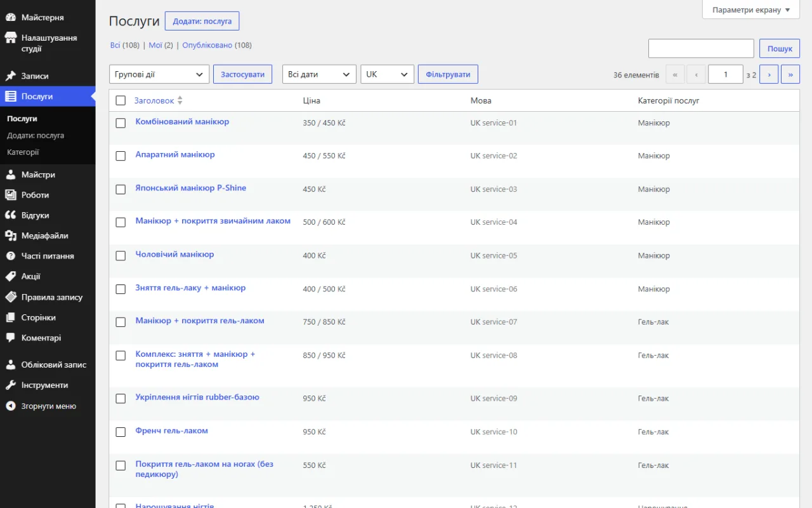Open the Майстерня dashboard icon
Screen dimensions: 812x508
pos(11,18)
